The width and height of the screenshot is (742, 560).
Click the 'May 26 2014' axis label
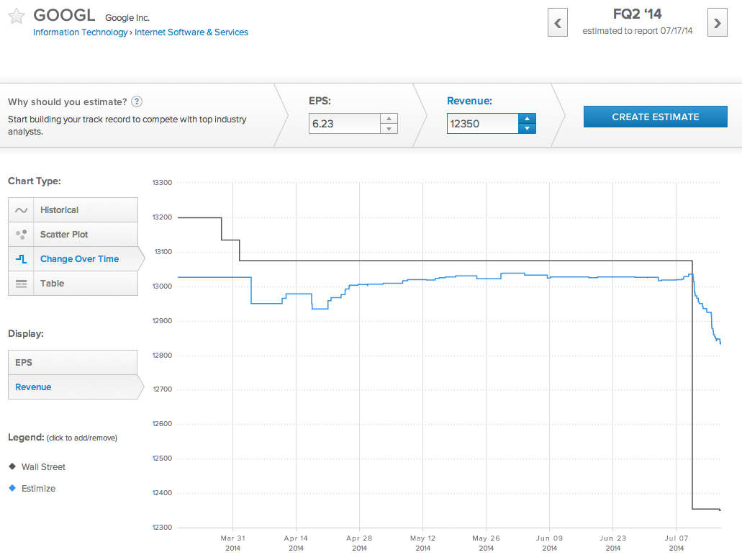tap(486, 543)
